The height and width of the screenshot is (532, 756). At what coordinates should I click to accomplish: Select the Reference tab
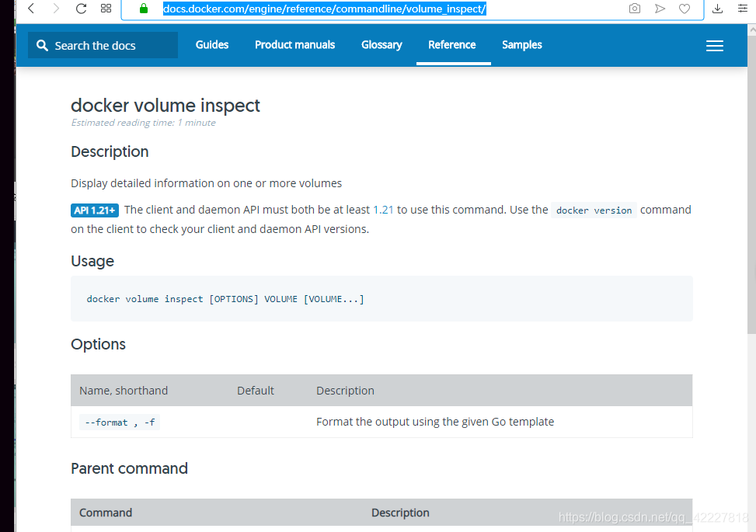[x=452, y=45]
